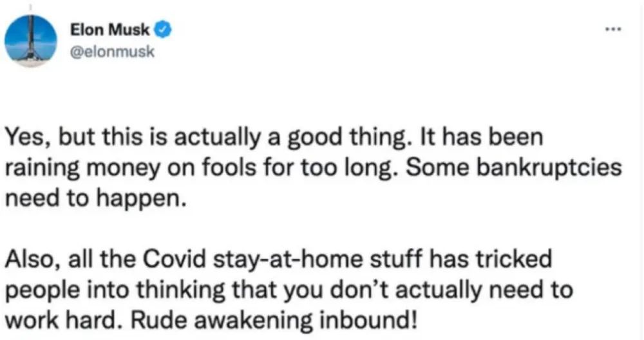
Task: Click the phrase "work hard."
Action: coord(61,319)
